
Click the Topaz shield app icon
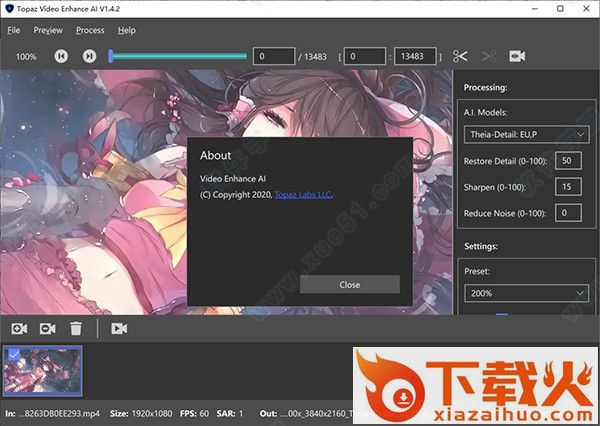tap(9, 8)
